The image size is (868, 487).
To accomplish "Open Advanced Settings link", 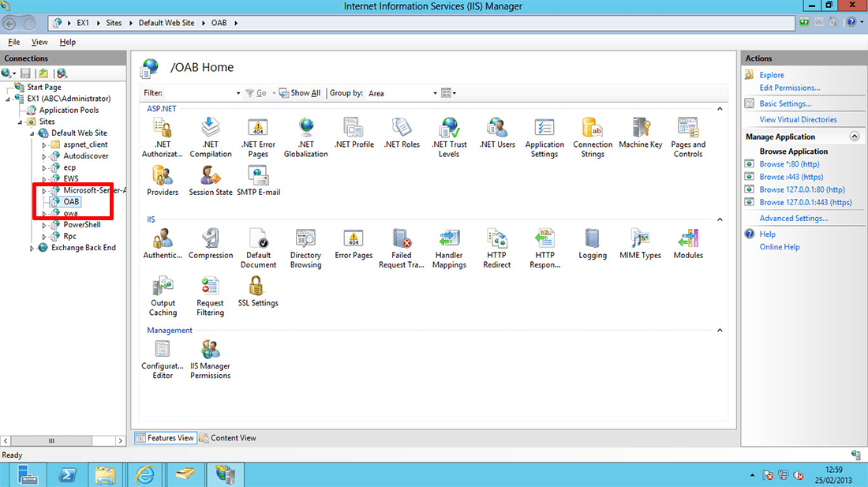I will tap(793, 219).
